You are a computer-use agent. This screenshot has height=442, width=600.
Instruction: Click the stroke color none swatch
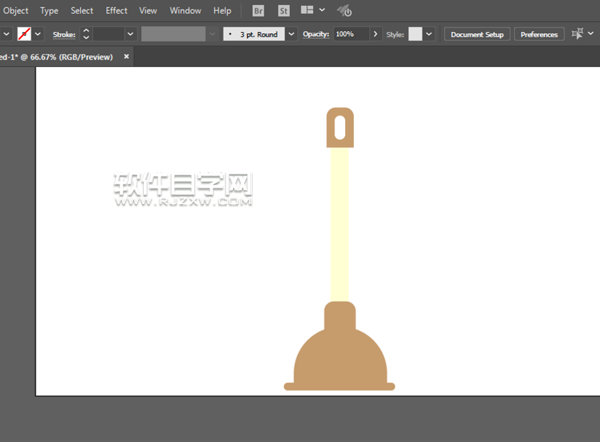click(x=24, y=33)
